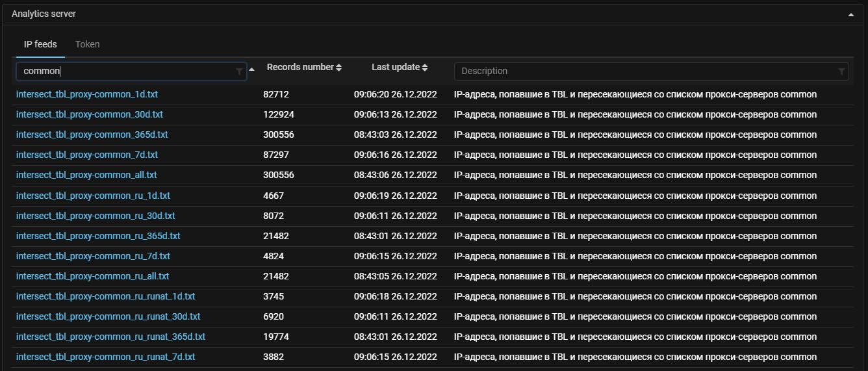Image resolution: width=868 pixels, height=371 pixels.
Task: Click the intersect_tbl_proxy-common_ru_365d.txt link
Action: (98, 236)
